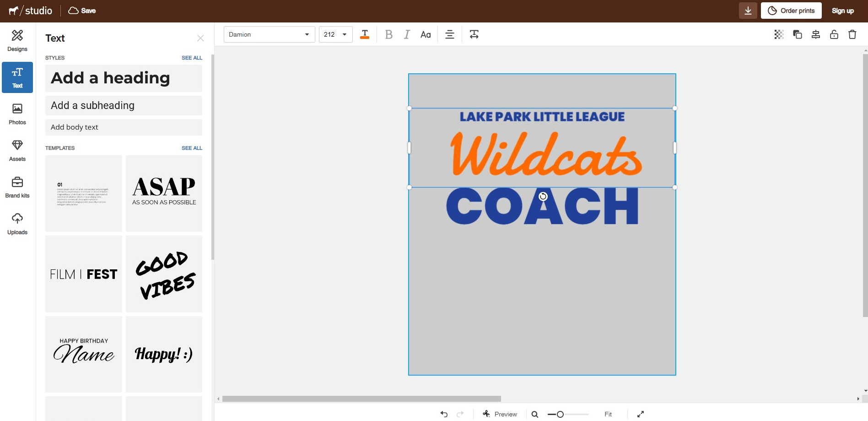Lock the selected text element
Image resolution: width=868 pixels, height=421 pixels.
pyautogui.click(x=834, y=34)
